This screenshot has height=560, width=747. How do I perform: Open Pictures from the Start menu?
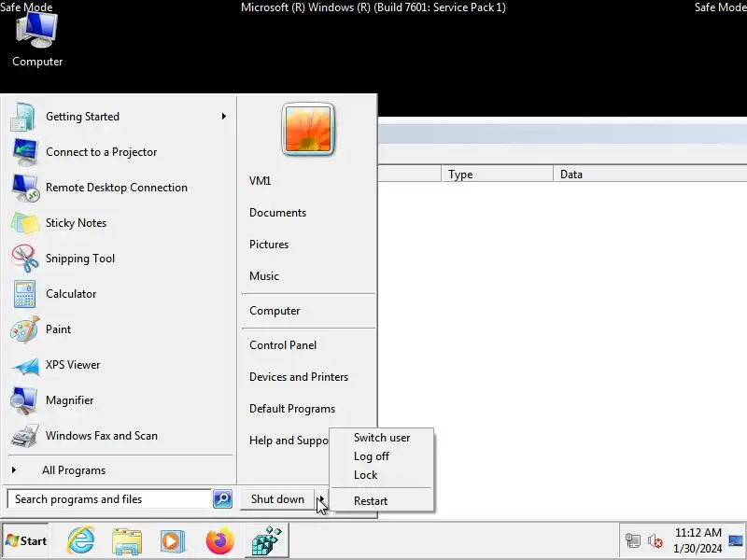click(269, 245)
